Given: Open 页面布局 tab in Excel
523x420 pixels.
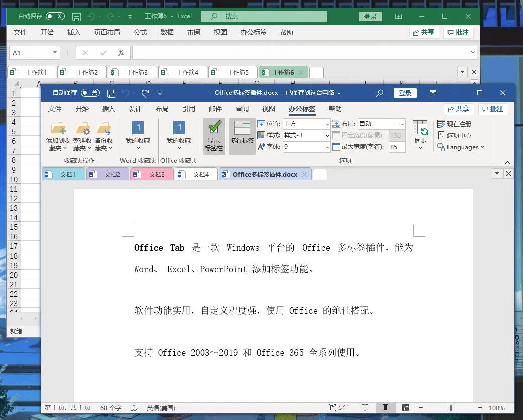Looking at the screenshot, I should tap(107, 32).
